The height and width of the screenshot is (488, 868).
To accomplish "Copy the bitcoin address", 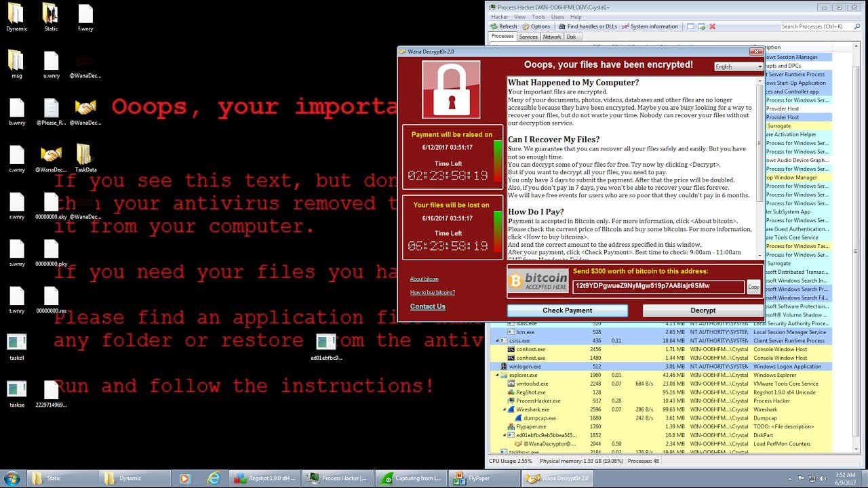I will pos(753,287).
